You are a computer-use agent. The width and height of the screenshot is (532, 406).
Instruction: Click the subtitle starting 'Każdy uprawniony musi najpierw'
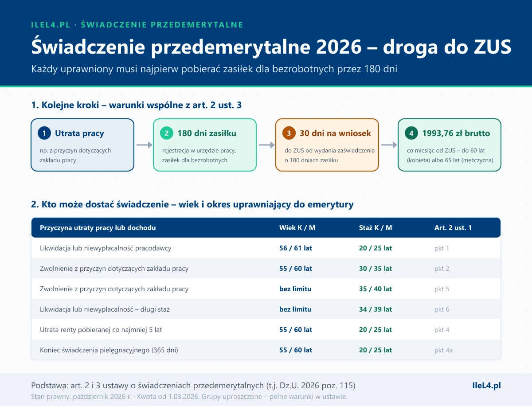tap(214, 70)
